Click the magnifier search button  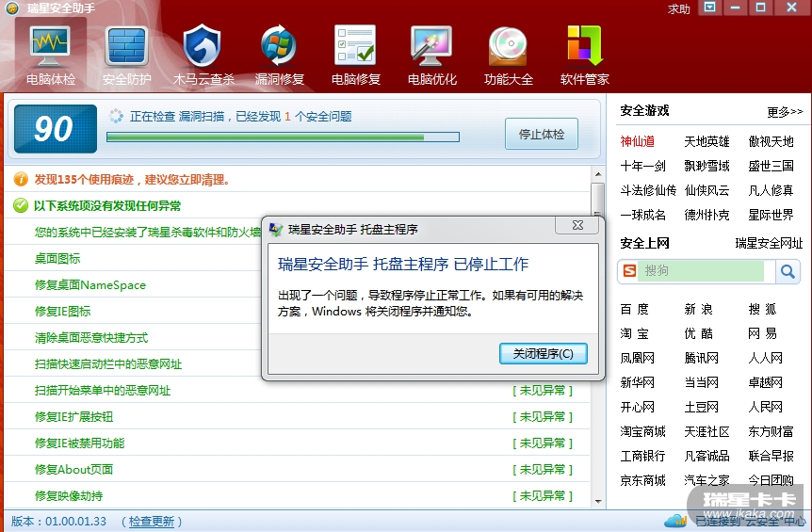(x=788, y=271)
